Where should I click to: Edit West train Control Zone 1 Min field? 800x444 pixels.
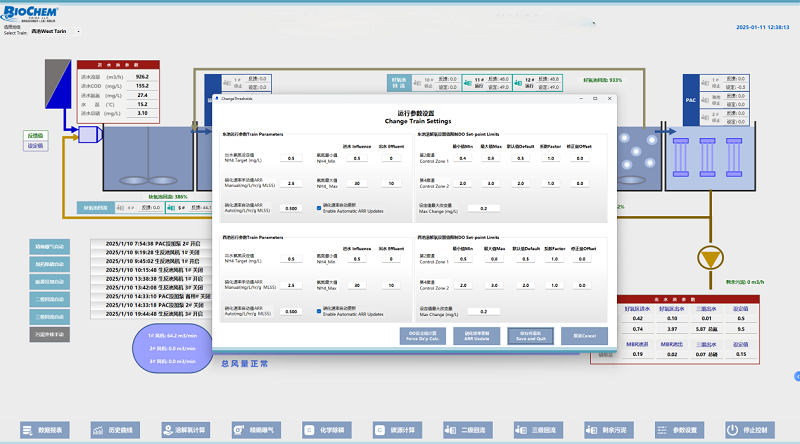pyautogui.click(x=463, y=259)
